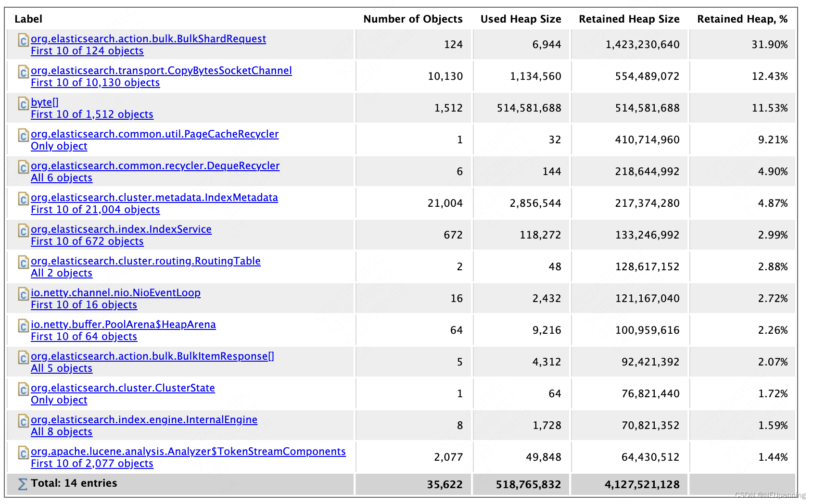813x504 pixels.
Task: Open Only object under PageCacheRecycler
Action: (x=59, y=146)
